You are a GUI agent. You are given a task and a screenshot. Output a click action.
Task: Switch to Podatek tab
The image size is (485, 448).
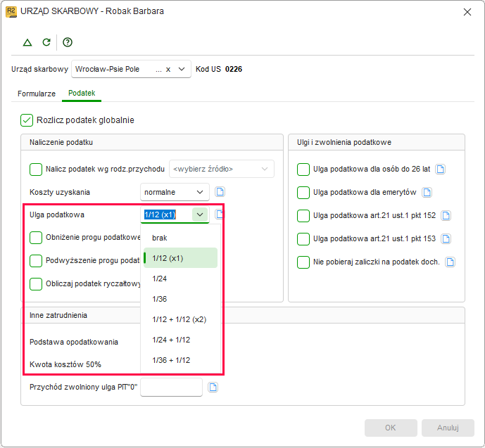[82, 94]
